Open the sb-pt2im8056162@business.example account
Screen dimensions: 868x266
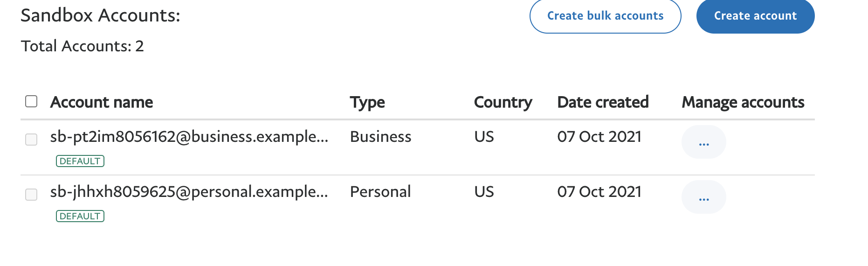pyautogui.click(x=189, y=137)
